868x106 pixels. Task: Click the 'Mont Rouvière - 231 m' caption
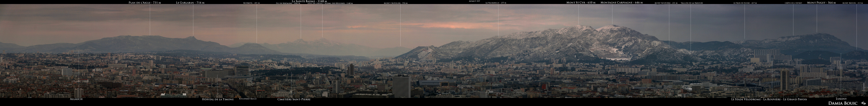tap(666, 3)
